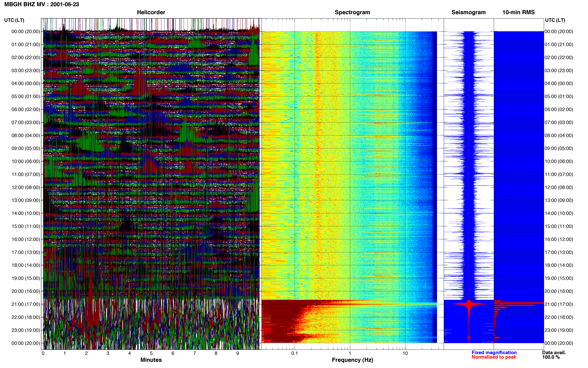Image resolution: width=588 pixels, height=368 pixels.
Task: Click left-axis time label "21:00 (17:00)"
Action: [26, 304]
